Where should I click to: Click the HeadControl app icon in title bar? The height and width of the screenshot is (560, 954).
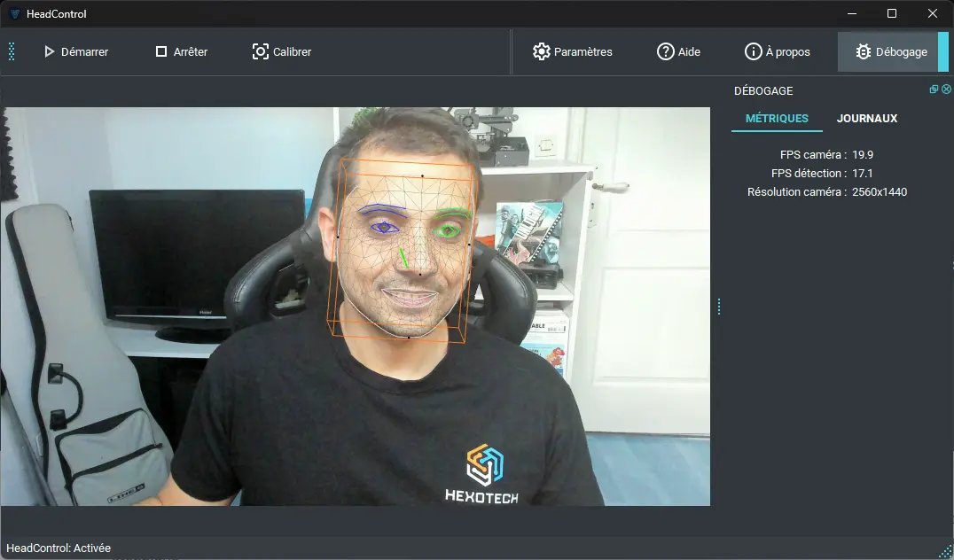click(x=13, y=14)
